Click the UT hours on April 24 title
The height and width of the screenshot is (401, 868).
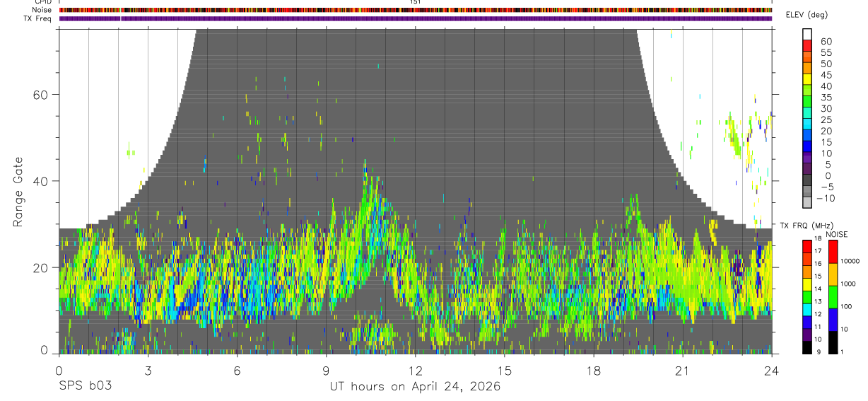pyautogui.click(x=415, y=387)
